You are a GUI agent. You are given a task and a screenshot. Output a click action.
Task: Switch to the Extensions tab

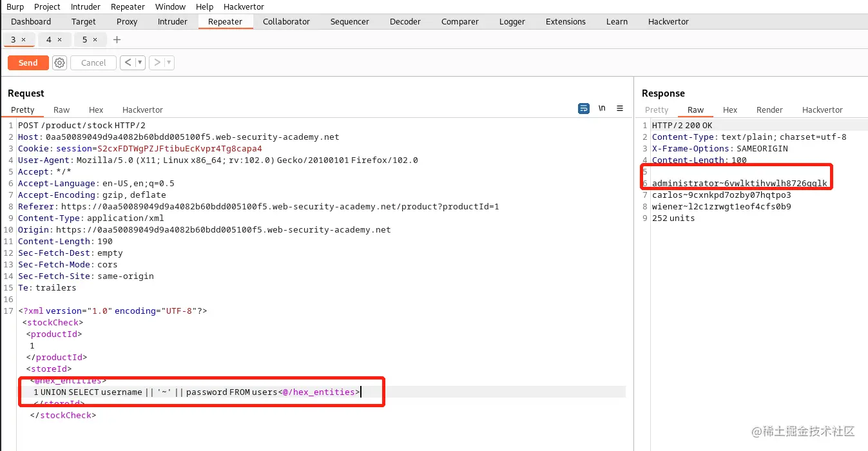click(x=566, y=21)
